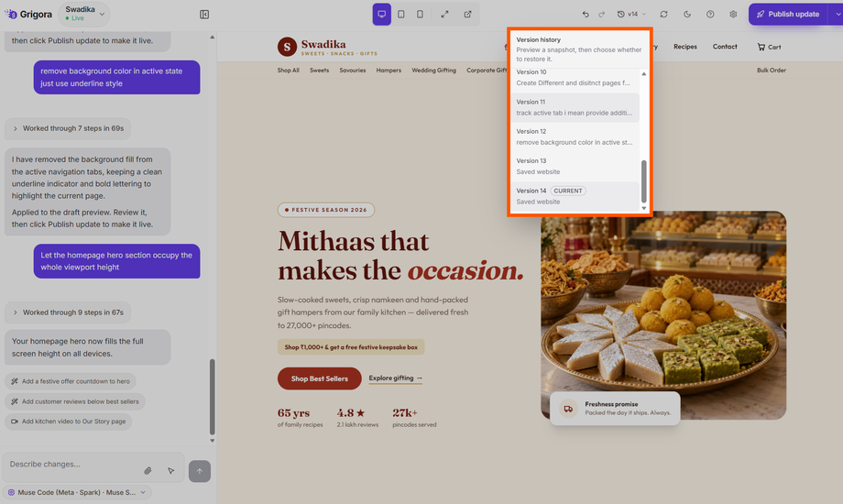The image size is (843, 504).
Task: Select Version 13 snapshot
Action: [x=575, y=166]
